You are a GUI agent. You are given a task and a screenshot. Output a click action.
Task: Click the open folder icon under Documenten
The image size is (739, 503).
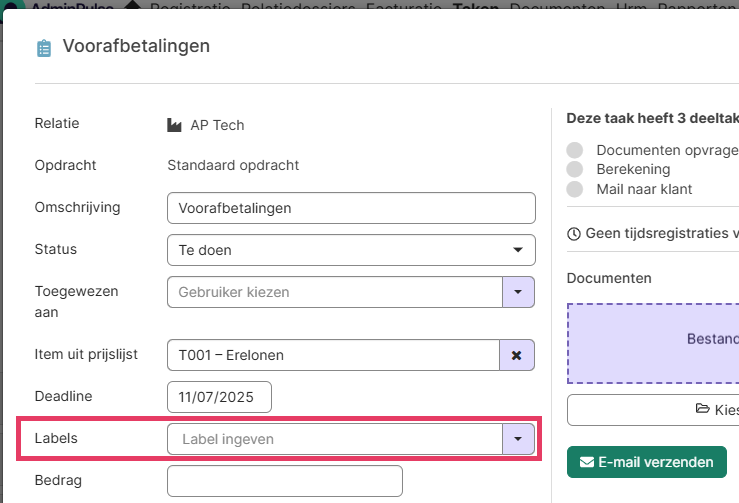coord(702,410)
